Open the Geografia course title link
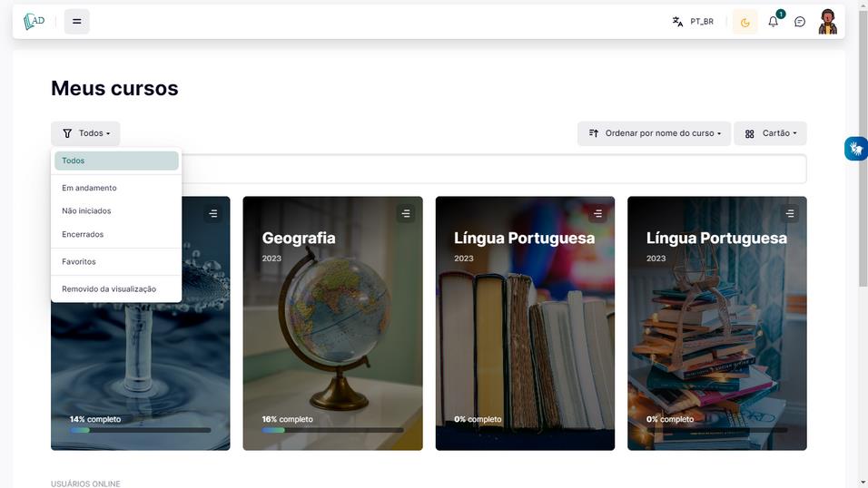Screen dimensions: 868x488 299,238
